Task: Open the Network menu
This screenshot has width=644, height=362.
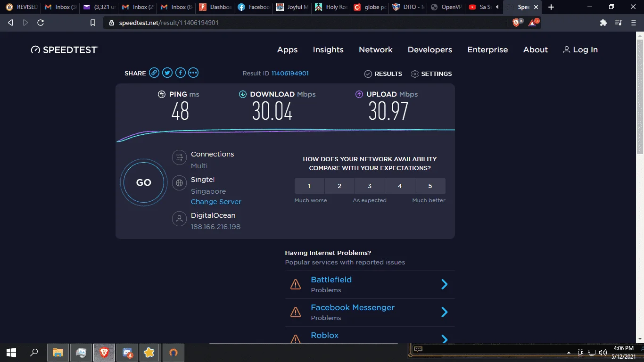Action: click(x=376, y=49)
